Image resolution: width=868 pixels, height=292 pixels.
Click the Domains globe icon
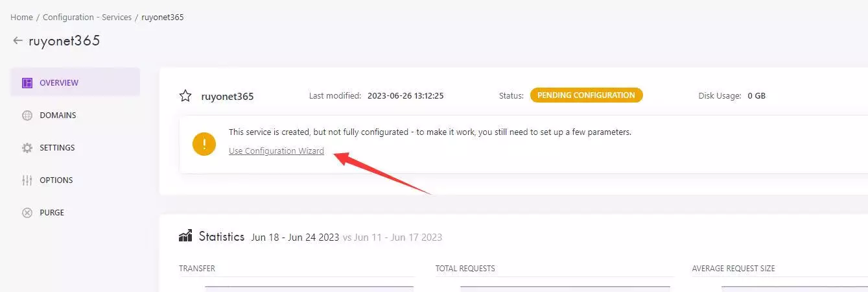point(27,116)
